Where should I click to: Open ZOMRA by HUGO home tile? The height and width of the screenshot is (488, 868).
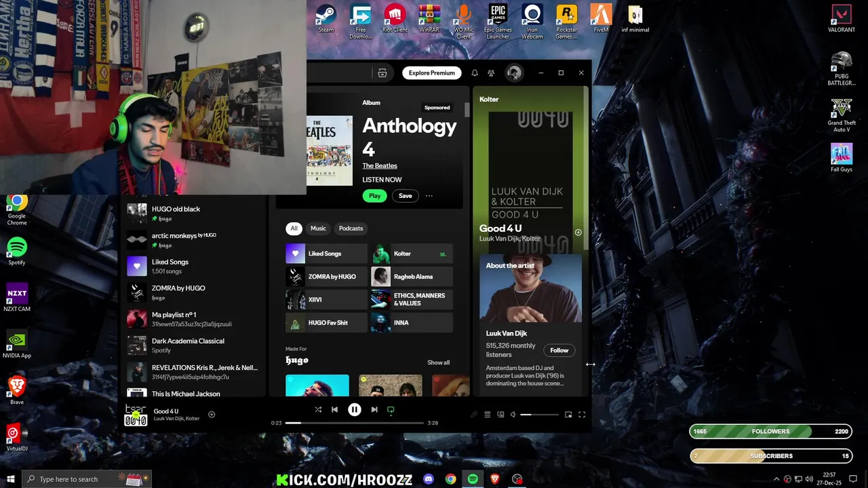coord(326,277)
